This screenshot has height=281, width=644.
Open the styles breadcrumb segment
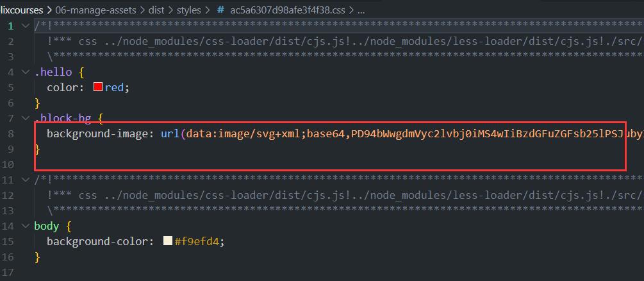click(189, 10)
